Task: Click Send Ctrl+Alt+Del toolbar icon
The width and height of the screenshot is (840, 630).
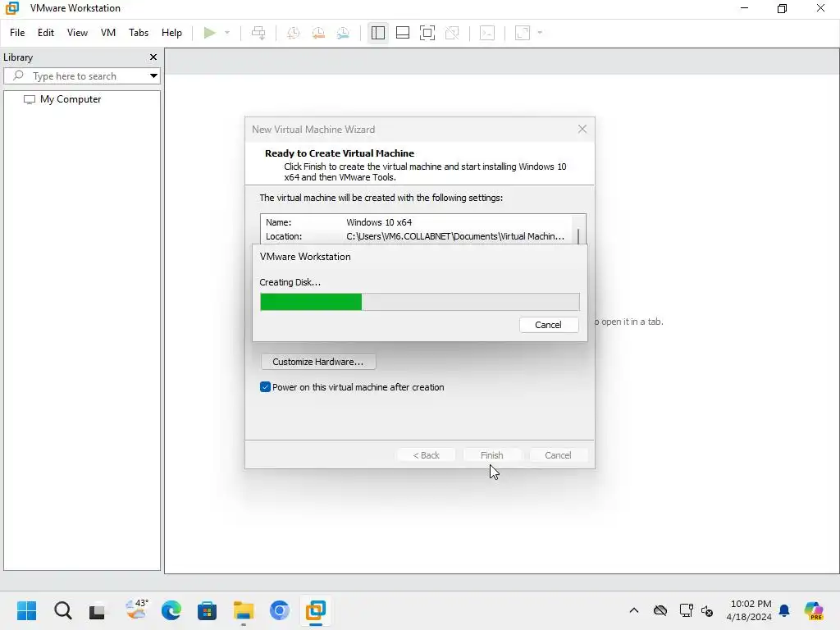Action: (258, 33)
